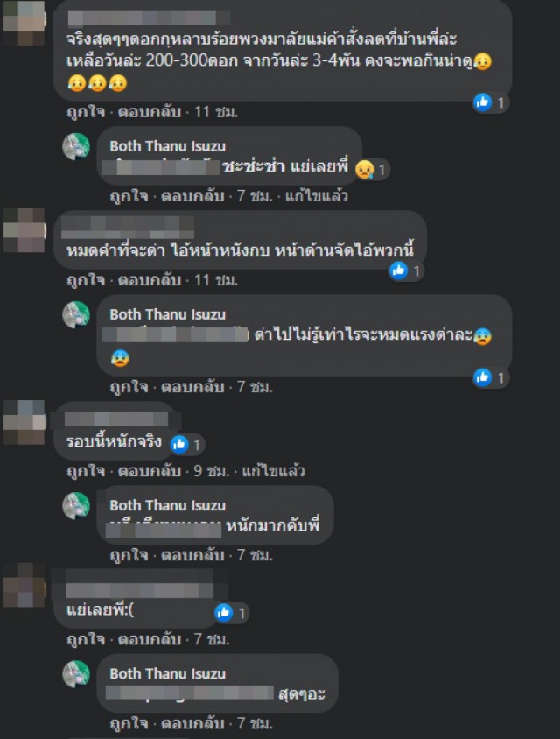The height and width of the screenshot is (739, 560).
Task: Open Both Thanu Isuzu name on ด่าไปไม่รู้เท่าไร reply
Action: click(x=168, y=314)
